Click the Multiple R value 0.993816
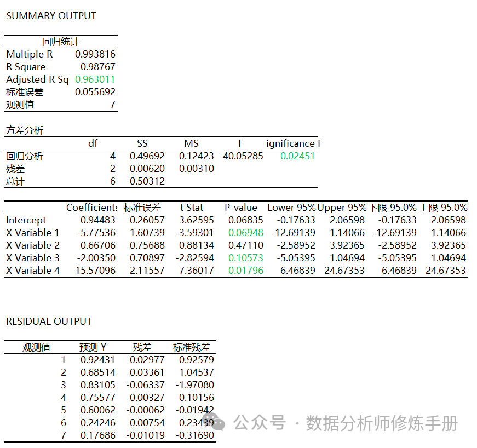The height and width of the screenshot is (448, 477). click(95, 54)
